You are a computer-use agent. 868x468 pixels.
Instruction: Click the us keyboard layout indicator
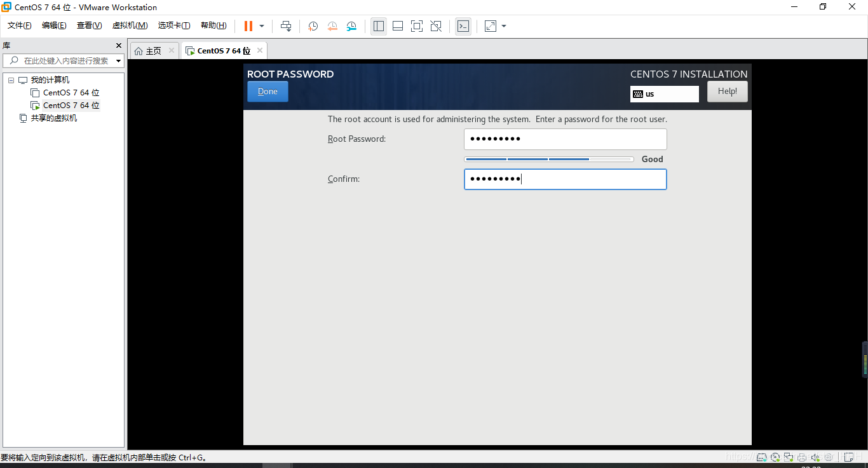(x=665, y=94)
